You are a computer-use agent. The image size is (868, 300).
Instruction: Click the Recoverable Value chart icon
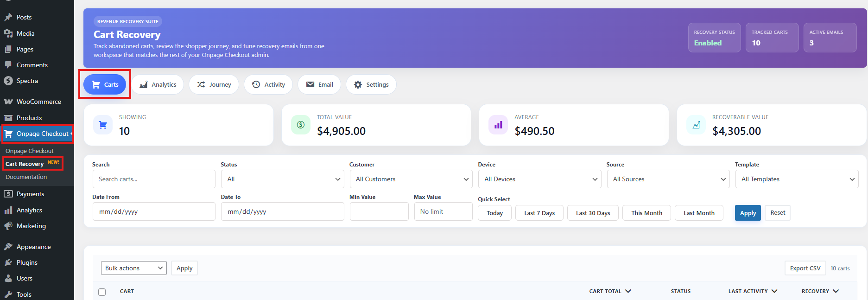pyautogui.click(x=696, y=125)
